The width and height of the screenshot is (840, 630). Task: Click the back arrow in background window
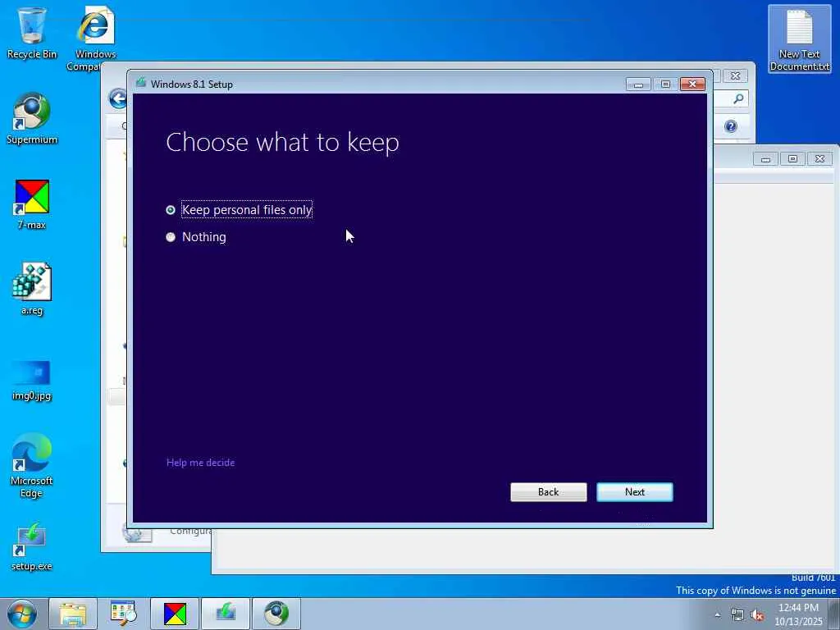(x=117, y=98)
